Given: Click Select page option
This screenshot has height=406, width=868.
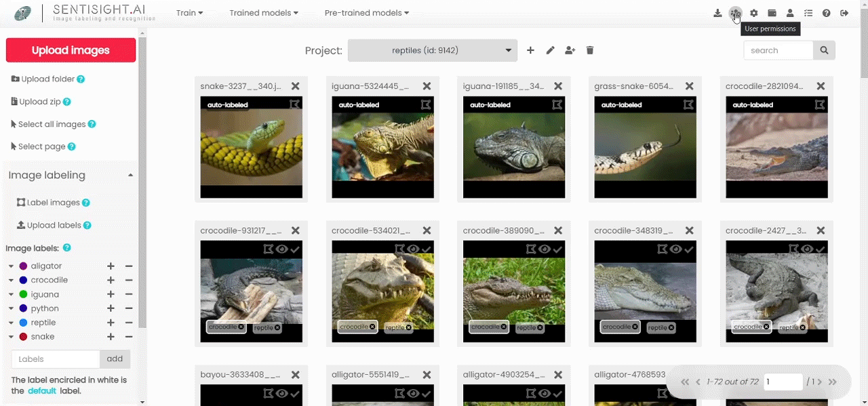Looking at the screenshot, I should (38, 146).
